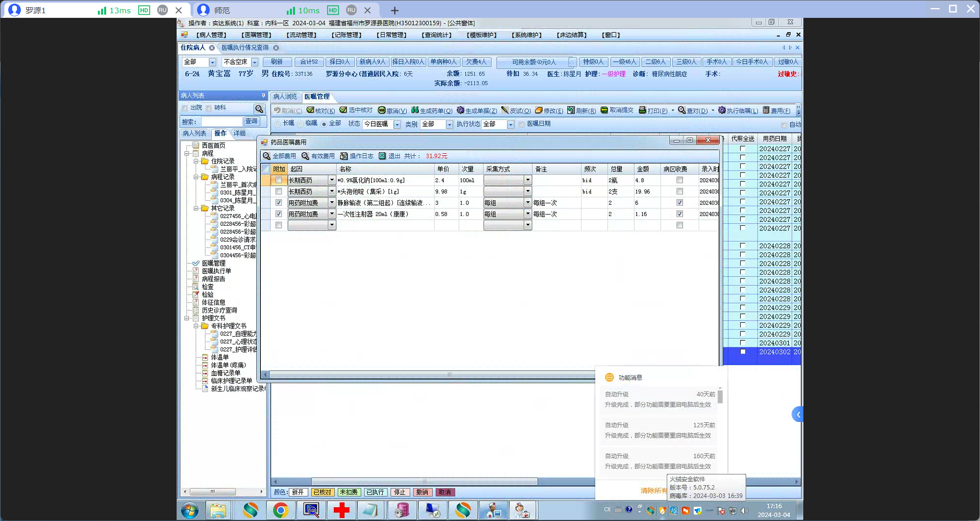Click the 刷新 button above patient info
980x521 pixels.
[x=277, y=62]
